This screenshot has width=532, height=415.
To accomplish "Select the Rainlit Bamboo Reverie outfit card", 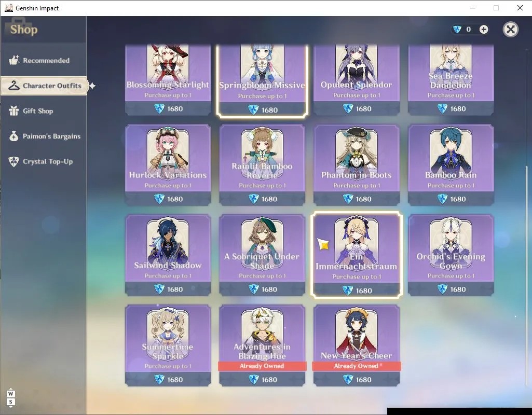I will click(262, 165).
